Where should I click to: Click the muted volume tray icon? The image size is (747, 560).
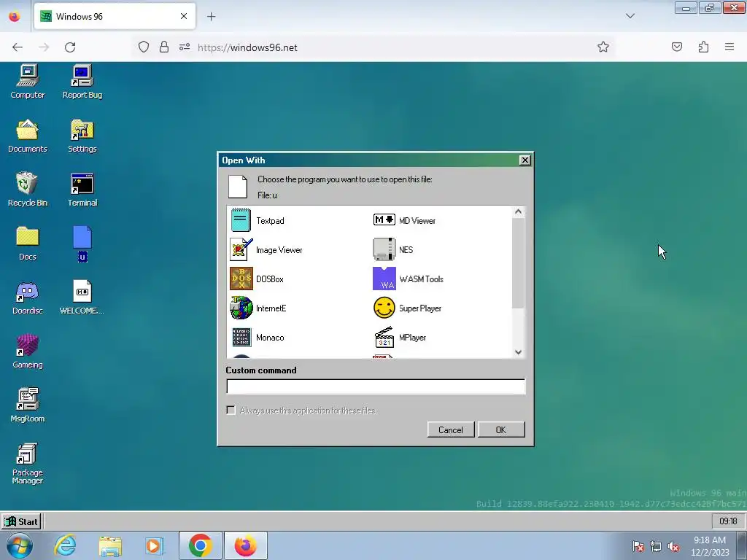[673, 546]
